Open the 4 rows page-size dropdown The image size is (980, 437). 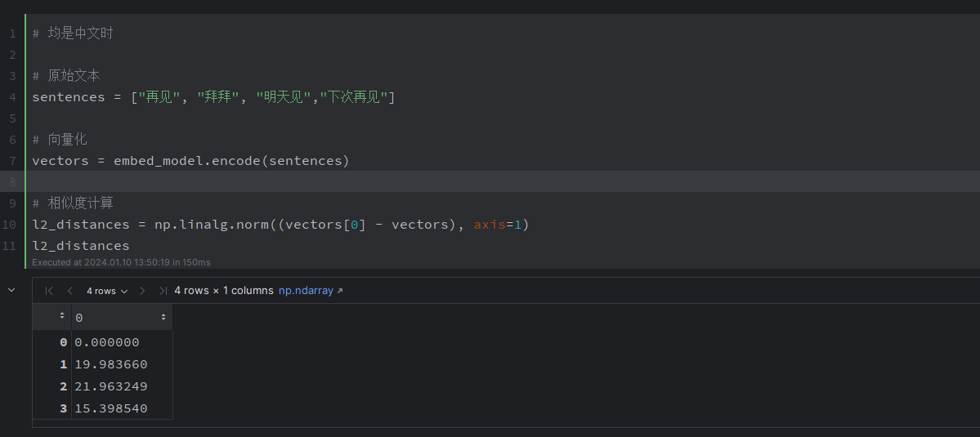107,291
